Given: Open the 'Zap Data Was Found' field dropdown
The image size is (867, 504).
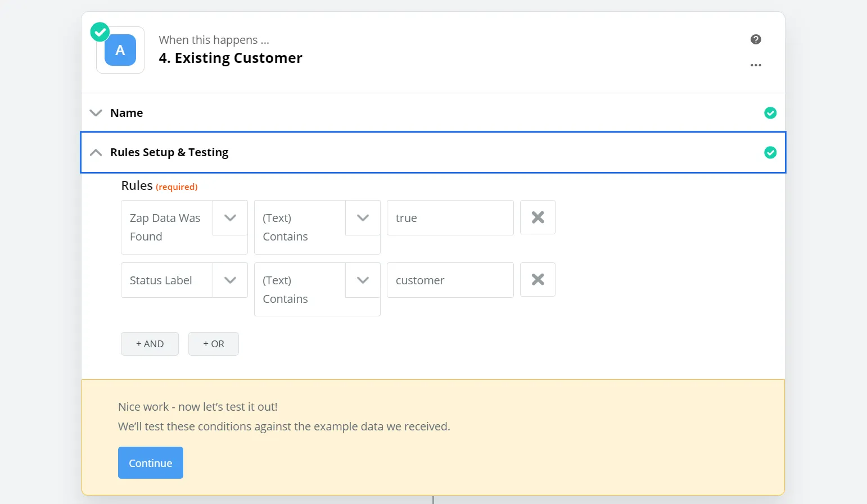Looking at the screenshot, I should [x=230, y=218].
